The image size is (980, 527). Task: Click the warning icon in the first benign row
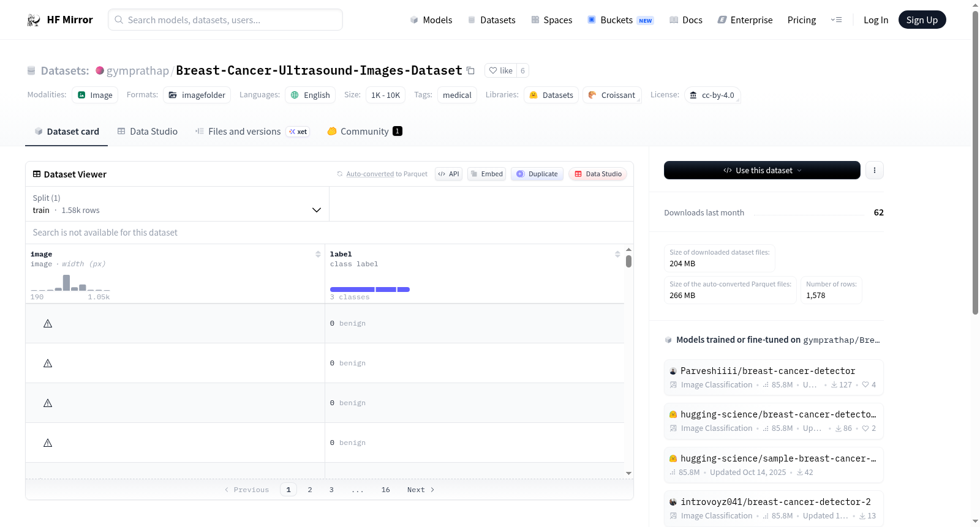[x=48, y=323]
